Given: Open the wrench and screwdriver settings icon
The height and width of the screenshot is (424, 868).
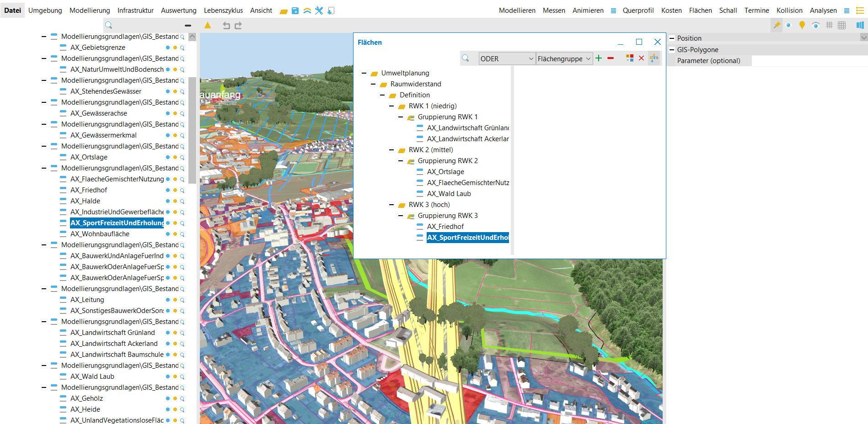Looking at the screenshot, I should click(319, 11).
